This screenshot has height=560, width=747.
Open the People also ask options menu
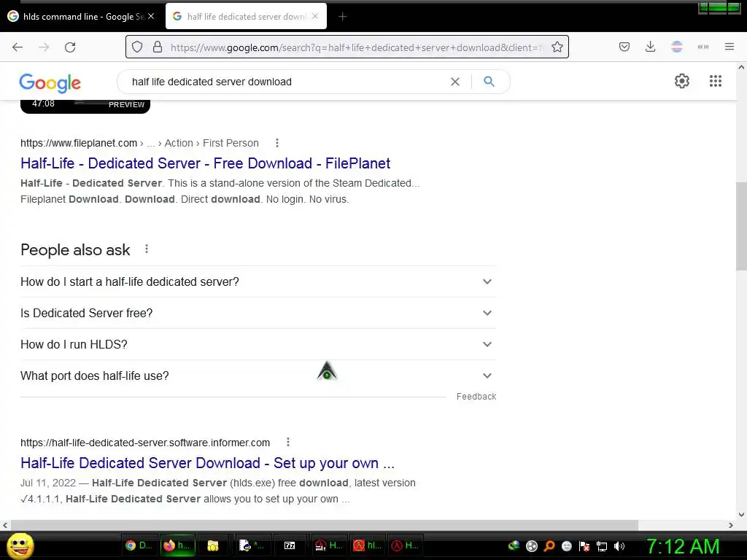[147, 249]
